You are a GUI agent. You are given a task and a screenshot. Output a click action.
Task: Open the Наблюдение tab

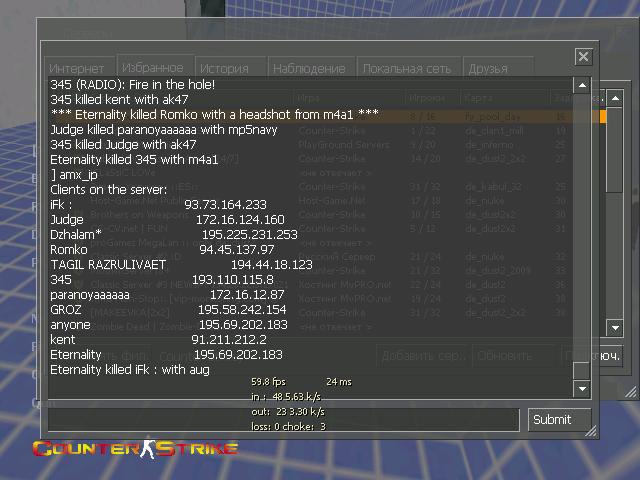(309, 68)
